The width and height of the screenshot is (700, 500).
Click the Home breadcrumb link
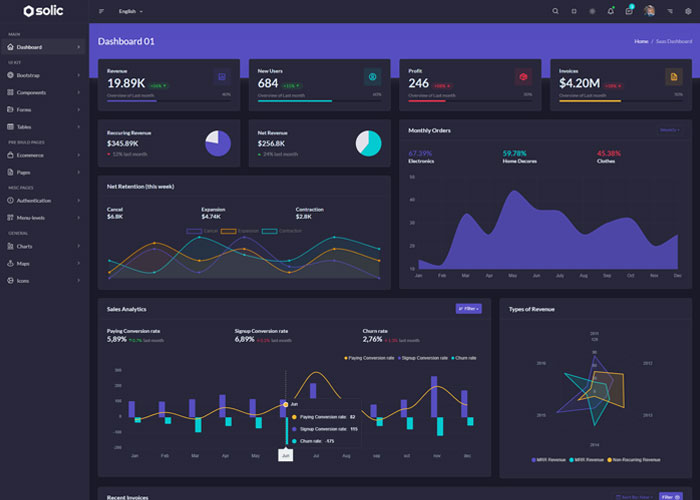(x=641, y=41)
